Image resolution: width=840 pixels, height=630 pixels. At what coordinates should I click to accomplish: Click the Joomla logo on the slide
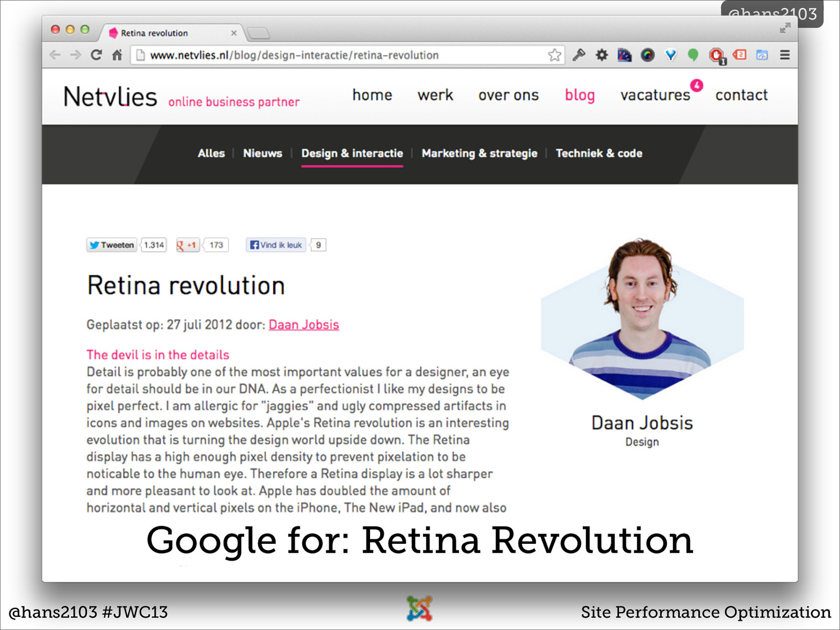419,608
